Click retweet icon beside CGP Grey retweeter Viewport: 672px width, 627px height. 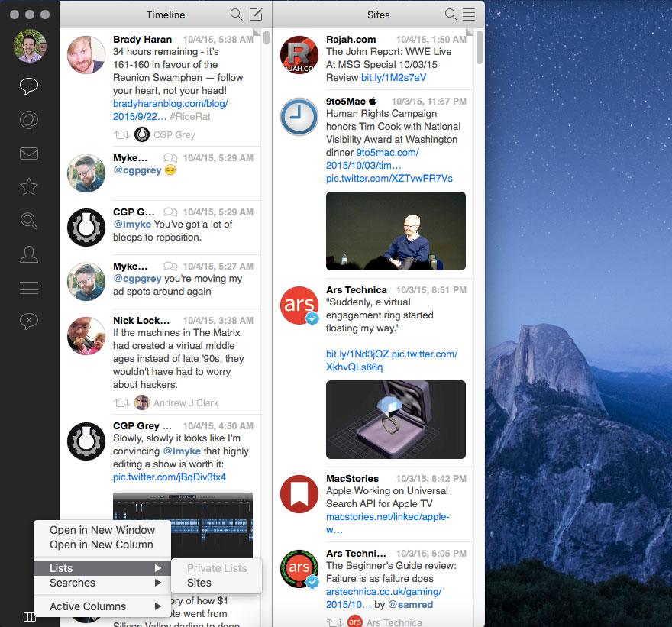pos(121,135)
